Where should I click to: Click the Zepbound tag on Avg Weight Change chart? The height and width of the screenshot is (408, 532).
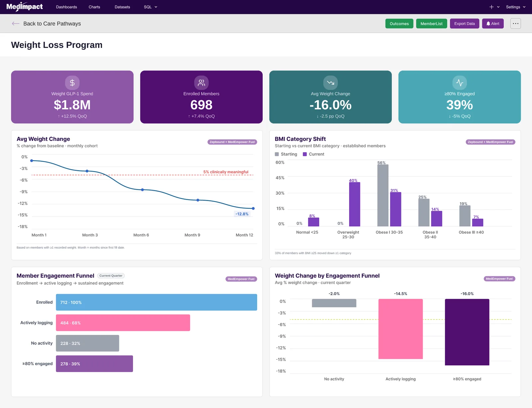[232, 142]
